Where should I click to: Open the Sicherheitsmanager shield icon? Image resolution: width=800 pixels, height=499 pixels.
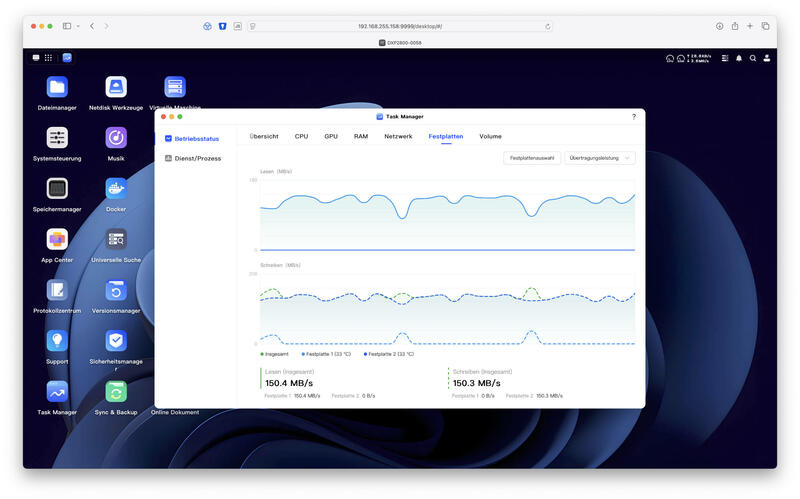click(116, 341)
